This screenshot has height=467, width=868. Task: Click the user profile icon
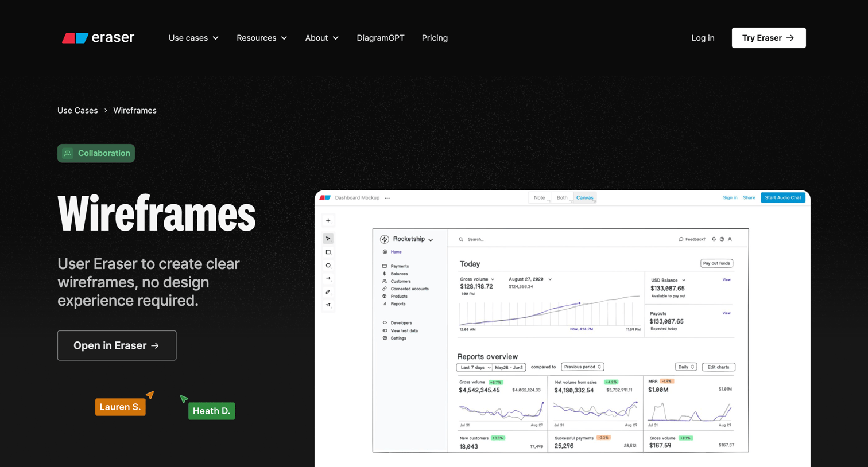click(x=730, y=239)
